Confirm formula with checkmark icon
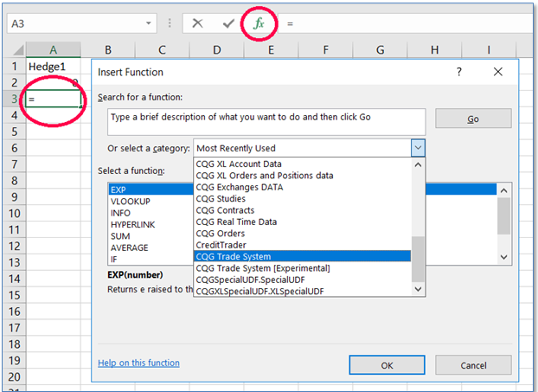 228,23
